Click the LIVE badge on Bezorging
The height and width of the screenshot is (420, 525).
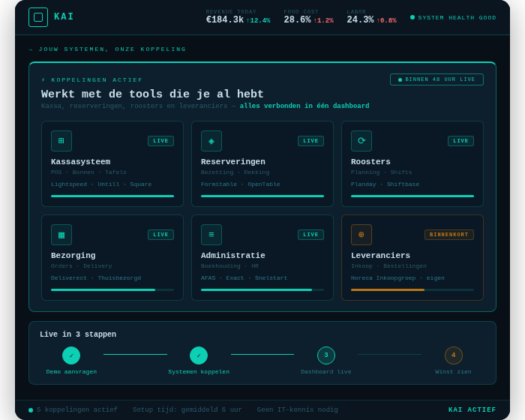pos(160,235)
